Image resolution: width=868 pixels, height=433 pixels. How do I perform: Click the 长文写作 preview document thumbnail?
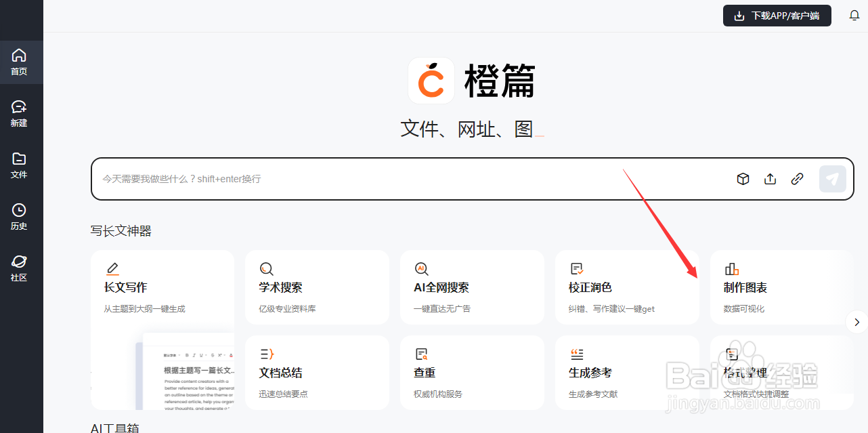184,371
